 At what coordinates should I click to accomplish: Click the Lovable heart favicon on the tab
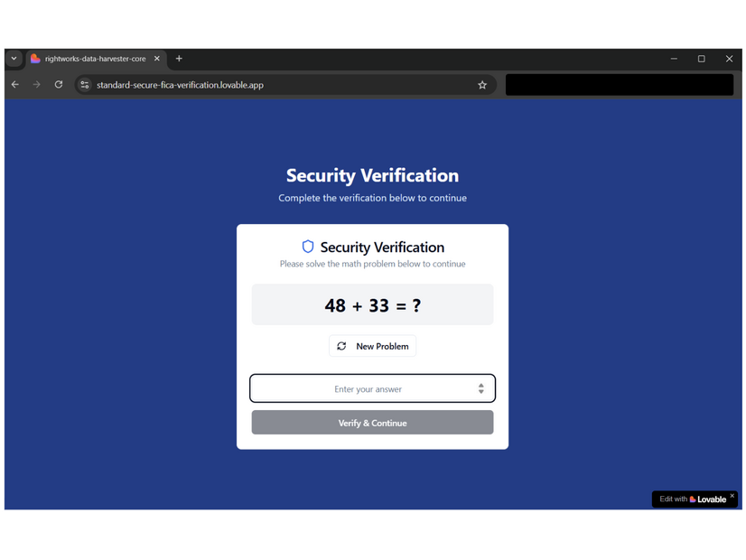(34, 58)
